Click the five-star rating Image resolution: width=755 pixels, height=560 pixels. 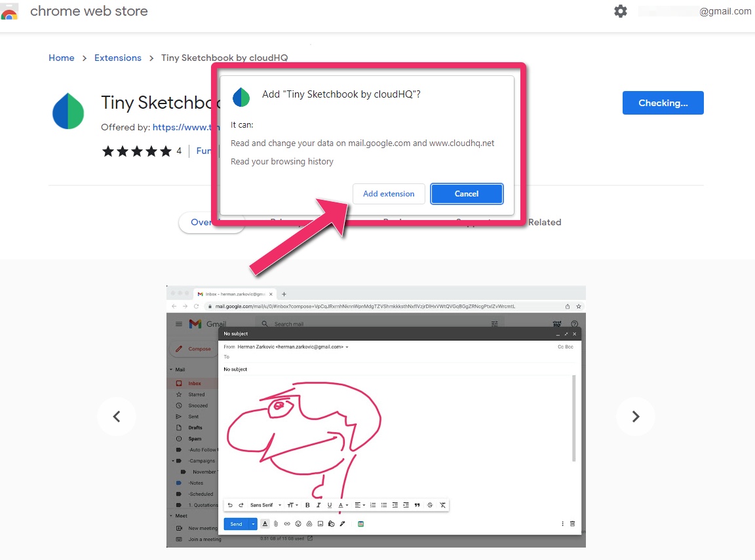tap(137, 151)
